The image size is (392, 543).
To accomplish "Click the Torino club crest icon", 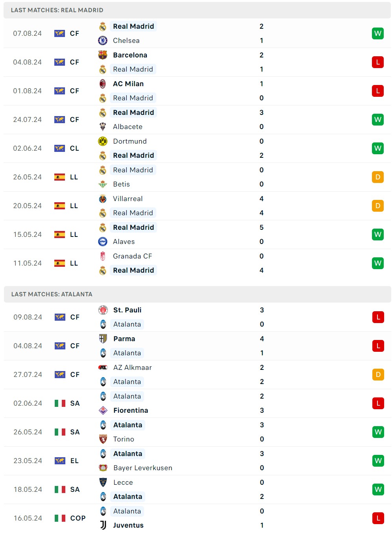I will 103,439.
